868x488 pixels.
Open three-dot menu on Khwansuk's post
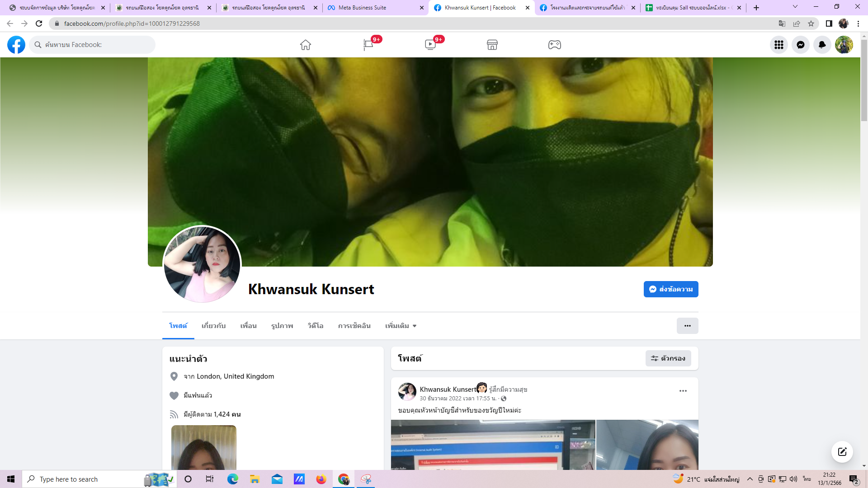683,391
